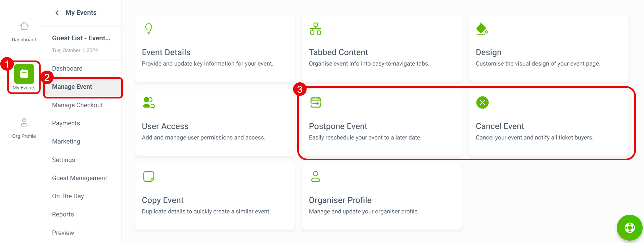Screen dimensions: 644x243
Task: Click the Dashboard home icon
Action: [24, 26]
